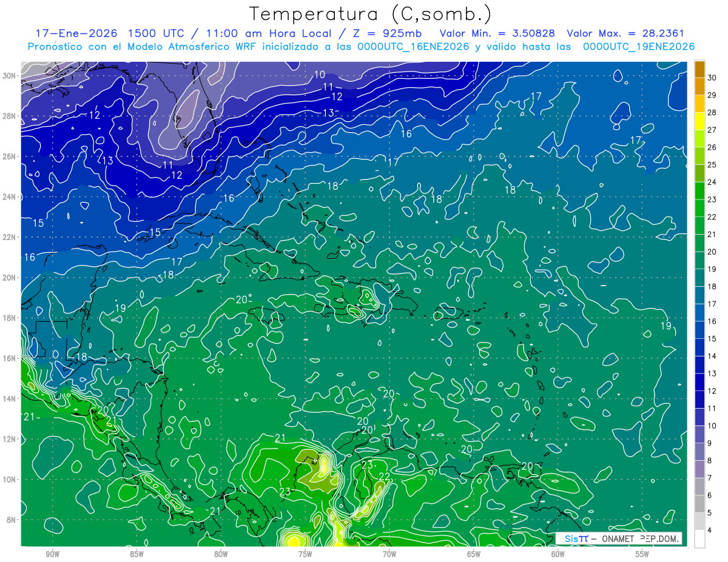Click the "65W" longitude axis label
The image size is (728, 562).
click(474, 554)
